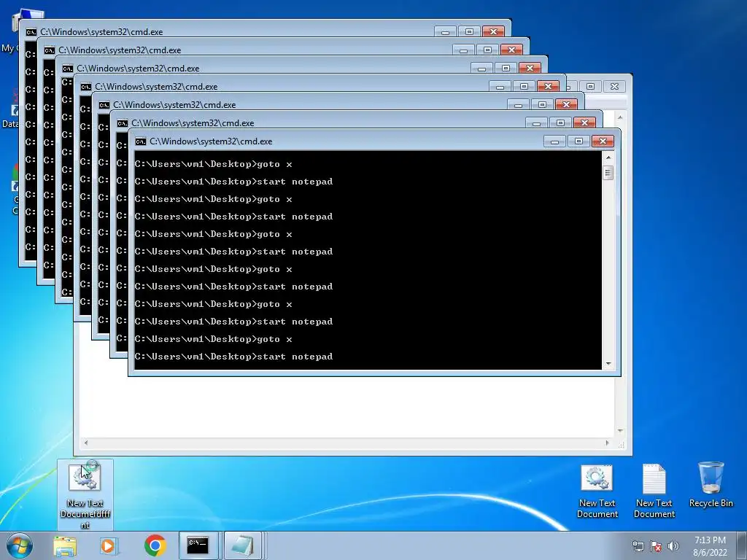Click the down arrow of the frontmost cmd scrollbar
747x560 pixels.
pos(608,364)
